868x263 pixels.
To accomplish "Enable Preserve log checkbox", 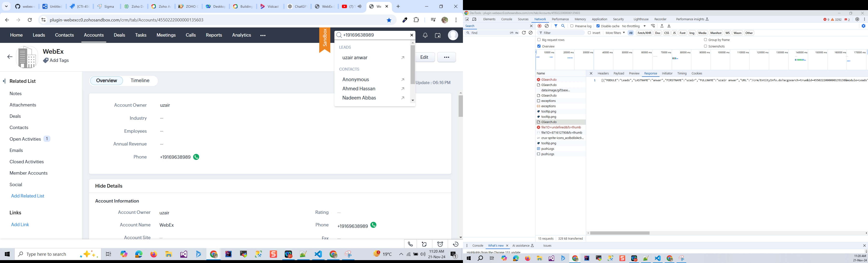I will coord(572,26).
